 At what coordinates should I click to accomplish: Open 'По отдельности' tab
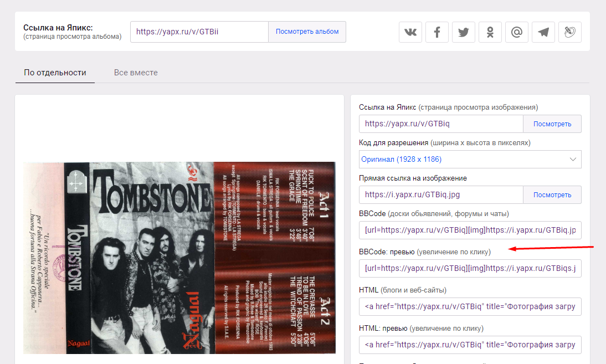[55, 73]
